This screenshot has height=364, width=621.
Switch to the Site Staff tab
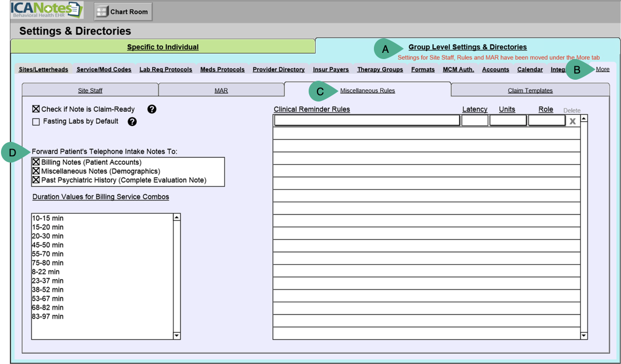(90, 91)
